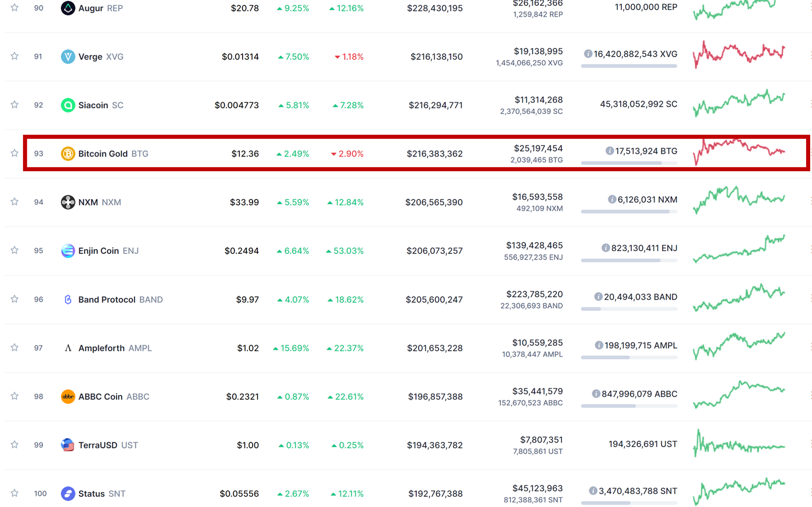
Task: Open info icon beside 17,513,924 BTG supply
Action: click(x=609, y=151)
